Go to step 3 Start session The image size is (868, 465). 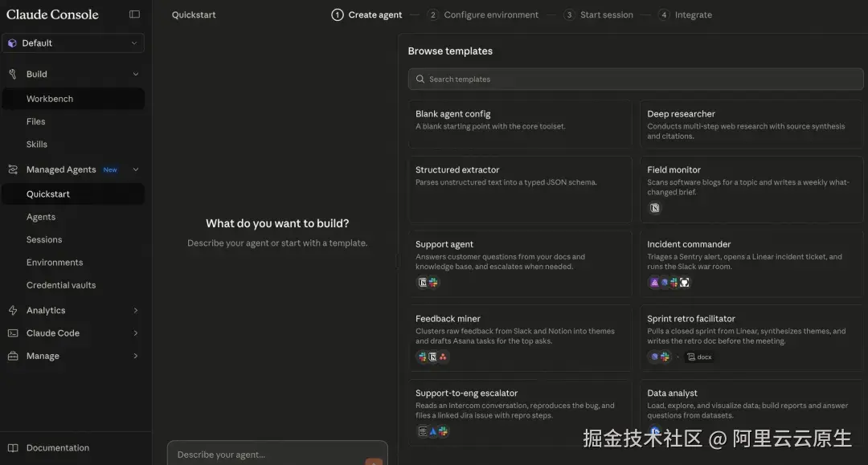599,15
